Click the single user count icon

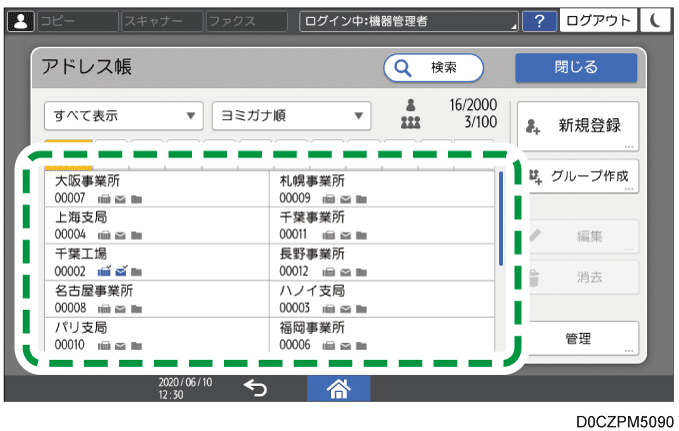(x=411, y=105)
